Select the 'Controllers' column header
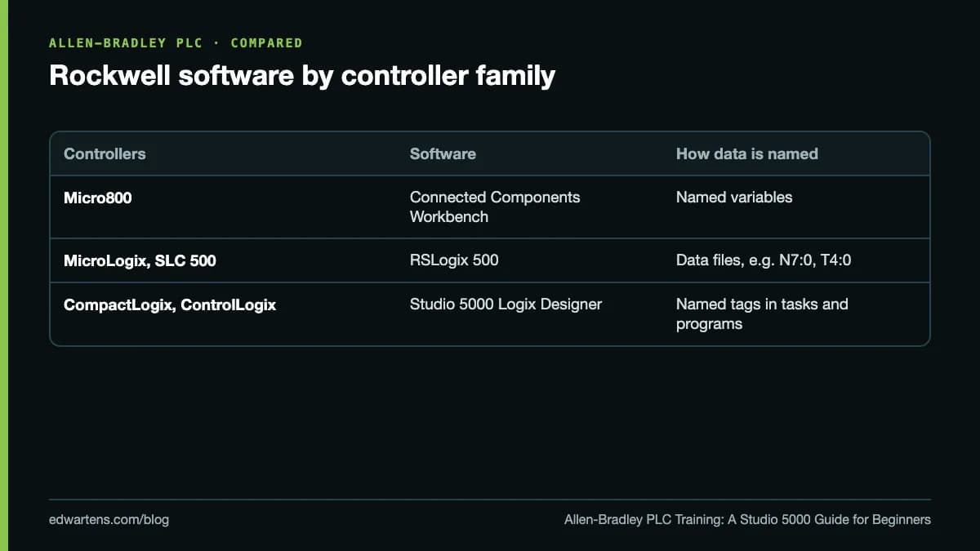980x551 pixels. coord(105,153)
